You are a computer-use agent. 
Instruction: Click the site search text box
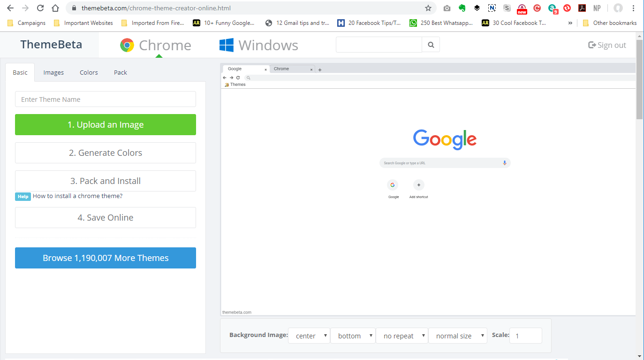click(x=379, y=45)
